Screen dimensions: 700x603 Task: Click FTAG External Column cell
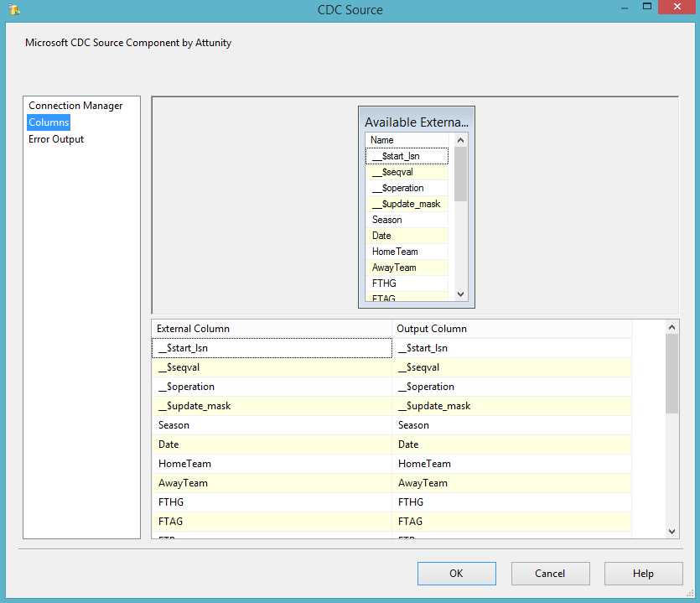272,522
